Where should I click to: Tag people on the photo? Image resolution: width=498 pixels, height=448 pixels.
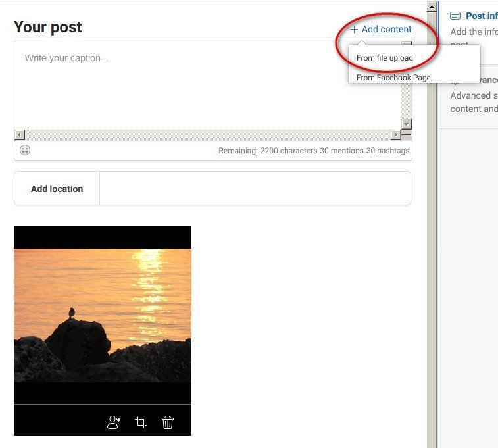(114, 422)
